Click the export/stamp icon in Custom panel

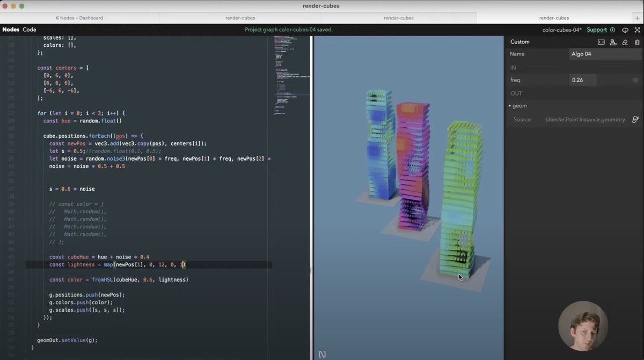[613, 42]
